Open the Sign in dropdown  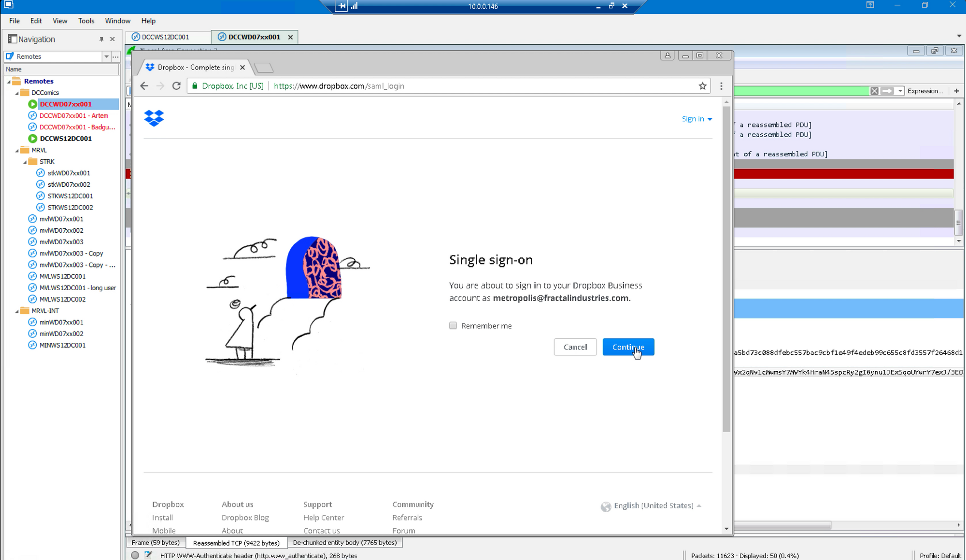point(697,119)
